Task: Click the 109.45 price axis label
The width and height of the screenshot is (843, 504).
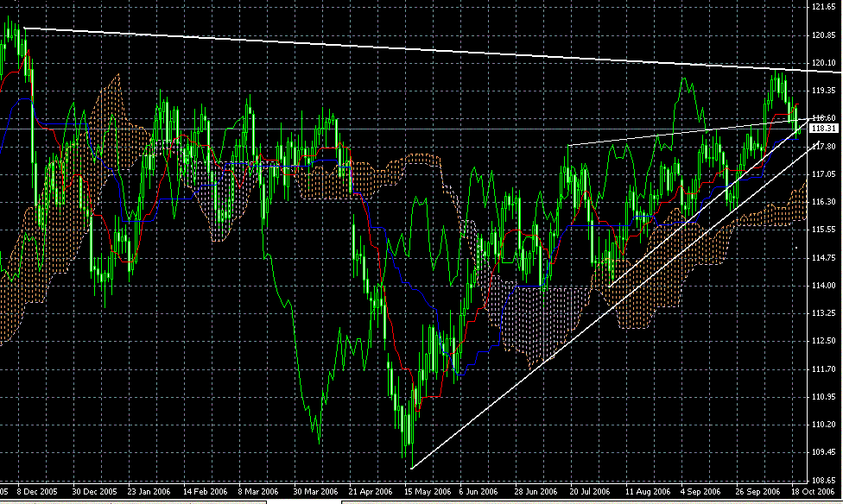Action: click(x=823, y=452)
